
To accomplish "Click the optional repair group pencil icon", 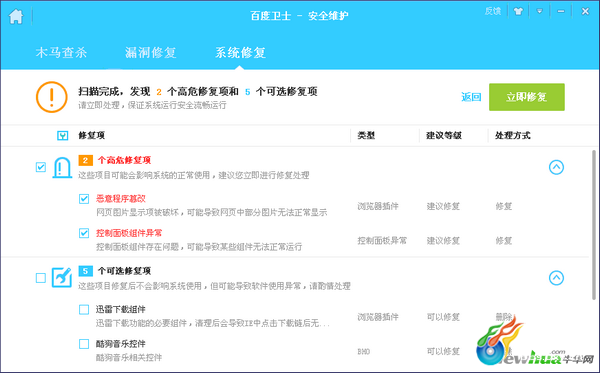I will coord(62,278).
